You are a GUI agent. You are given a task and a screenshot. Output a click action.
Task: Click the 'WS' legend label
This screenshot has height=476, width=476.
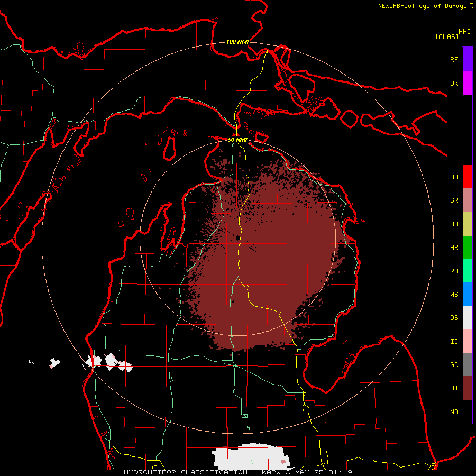pyautogui.click(x=454, y=295)
